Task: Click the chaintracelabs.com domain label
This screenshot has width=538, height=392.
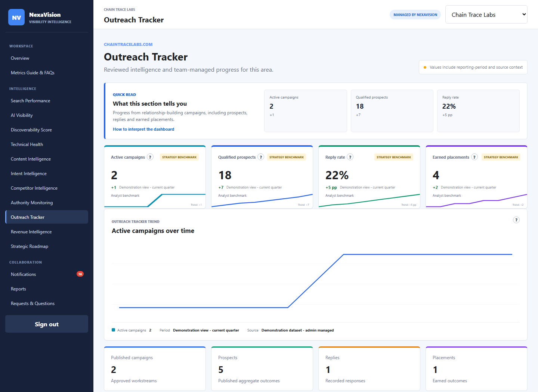Action: pos(128,44)
